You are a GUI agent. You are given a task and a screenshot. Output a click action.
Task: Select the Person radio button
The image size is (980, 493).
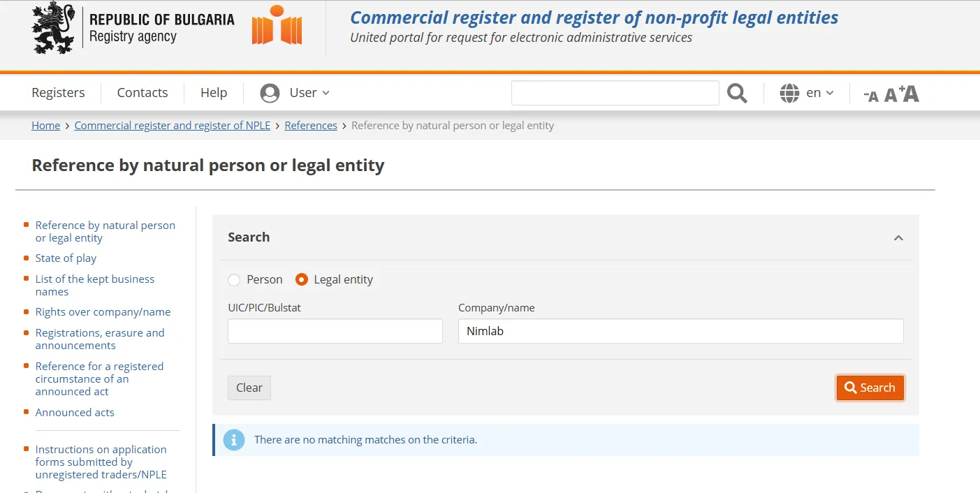[234, 280]
